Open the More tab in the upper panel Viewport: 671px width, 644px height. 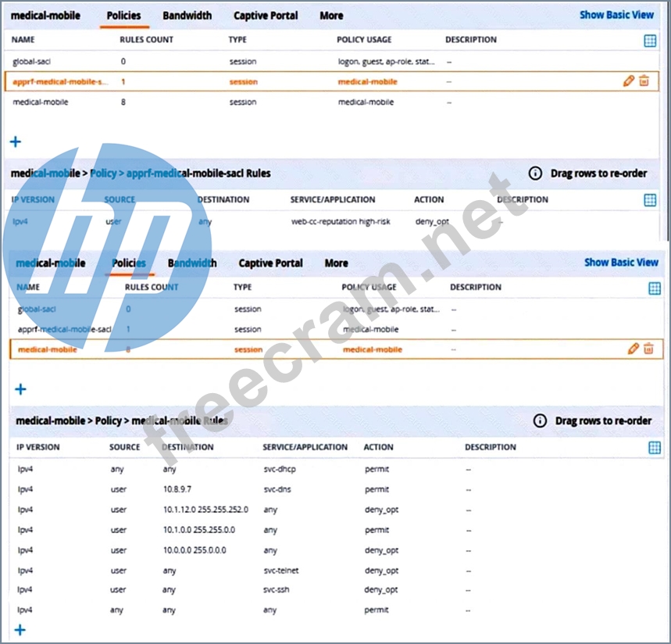pos(332,16)
